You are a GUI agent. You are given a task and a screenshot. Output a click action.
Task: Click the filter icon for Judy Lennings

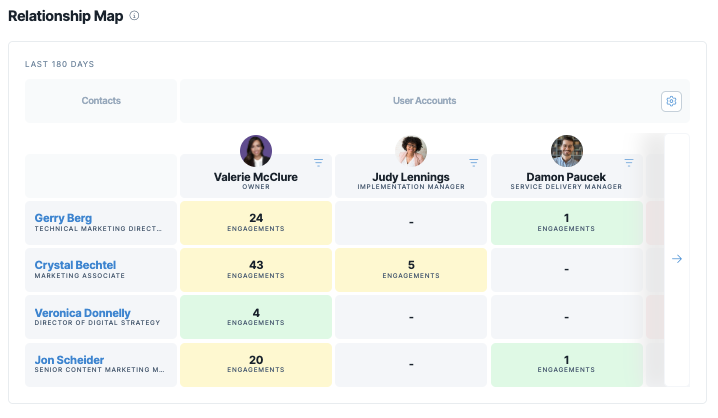[x=473, y=163]
